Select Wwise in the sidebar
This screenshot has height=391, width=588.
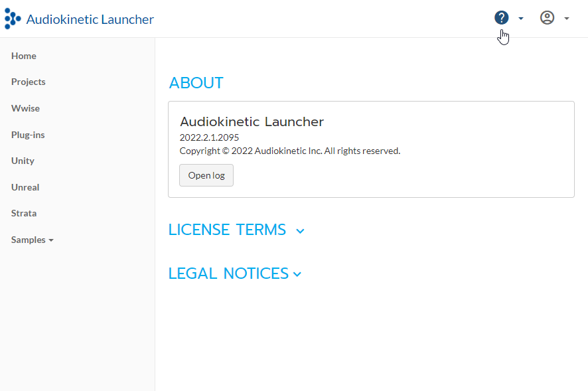click(25, 108)
